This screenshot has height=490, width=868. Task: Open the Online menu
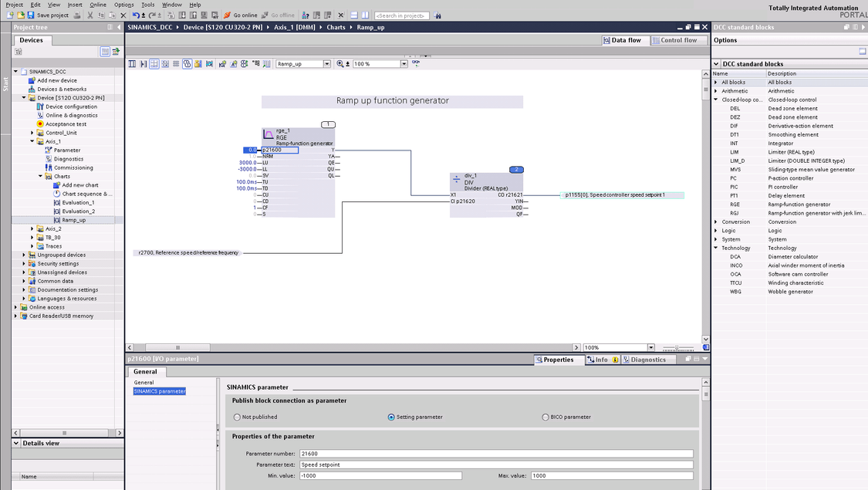point(98,5)
